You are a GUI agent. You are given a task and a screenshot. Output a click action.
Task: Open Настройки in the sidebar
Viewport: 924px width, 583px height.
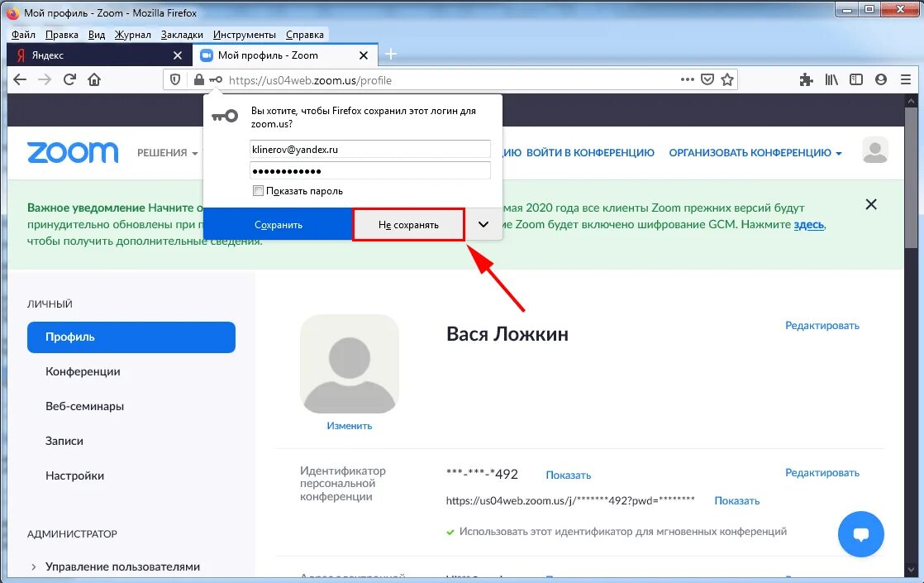pos(75,475)
